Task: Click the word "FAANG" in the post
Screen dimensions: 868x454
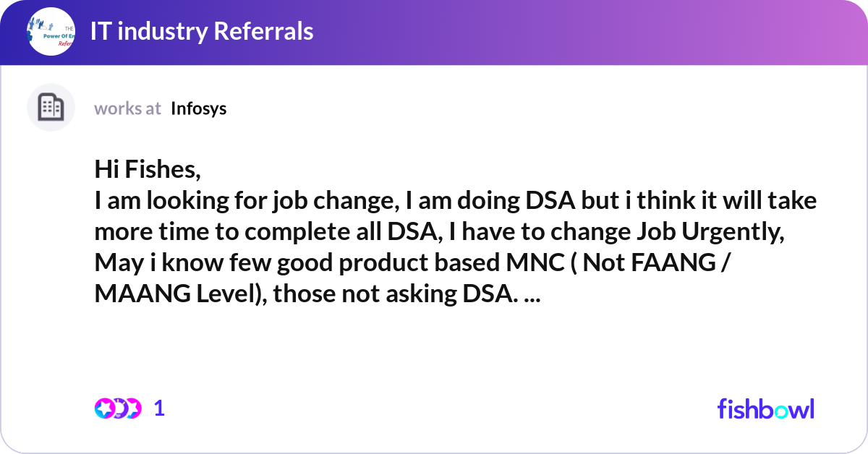Action: pyautogui.click(x=674, y=262)
